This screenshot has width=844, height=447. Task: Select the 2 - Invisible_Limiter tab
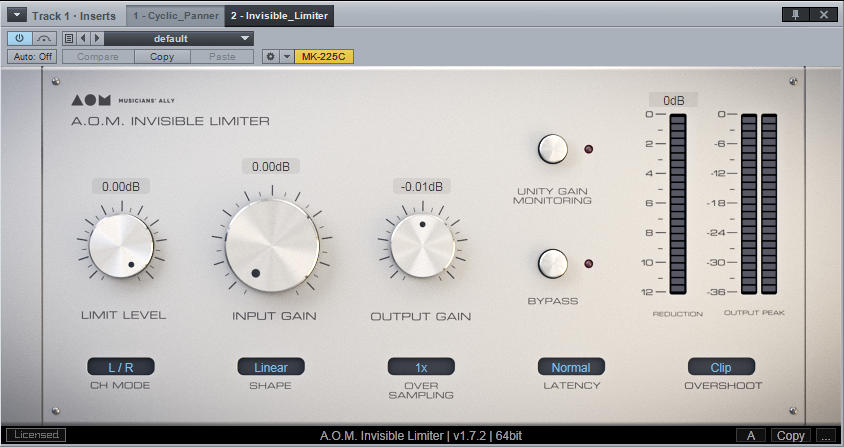(x=279, y=16)
